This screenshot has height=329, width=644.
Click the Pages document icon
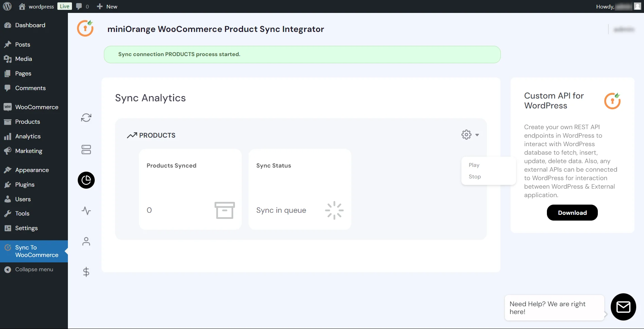point(7,73)
